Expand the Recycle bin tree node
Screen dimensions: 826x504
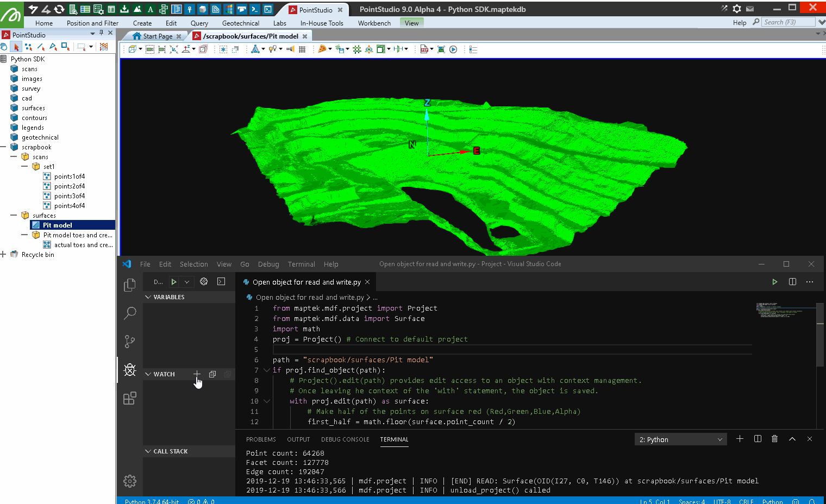pyautogui.click(x=3, y=254)
